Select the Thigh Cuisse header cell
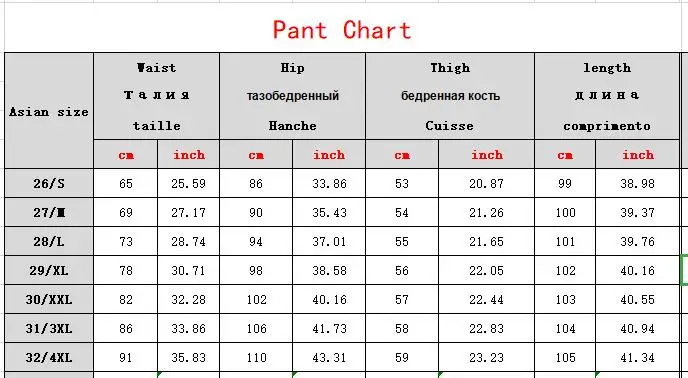This screenshot has height=378, width=688. pos(450,97)
